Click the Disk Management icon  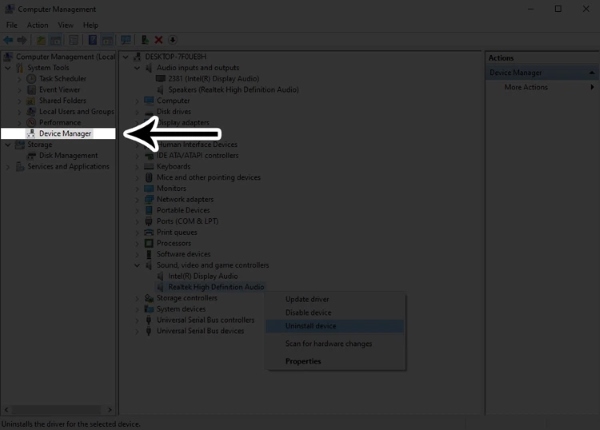point(31,155)
